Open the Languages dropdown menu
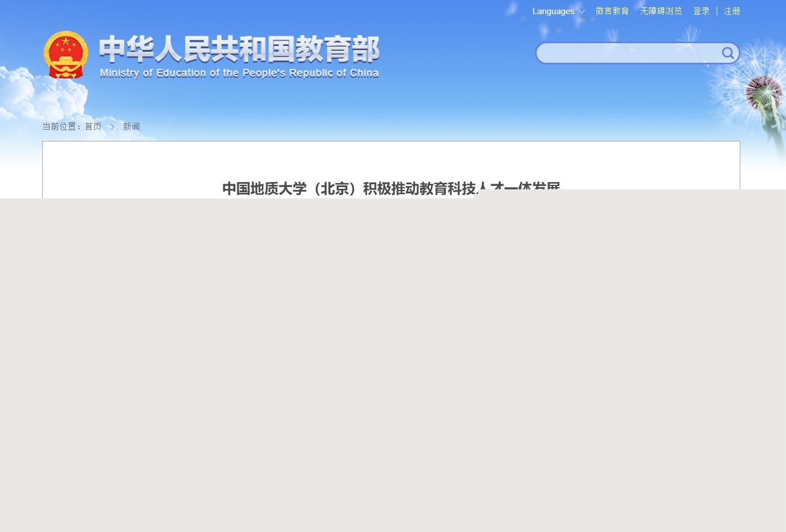 point(558,11)
